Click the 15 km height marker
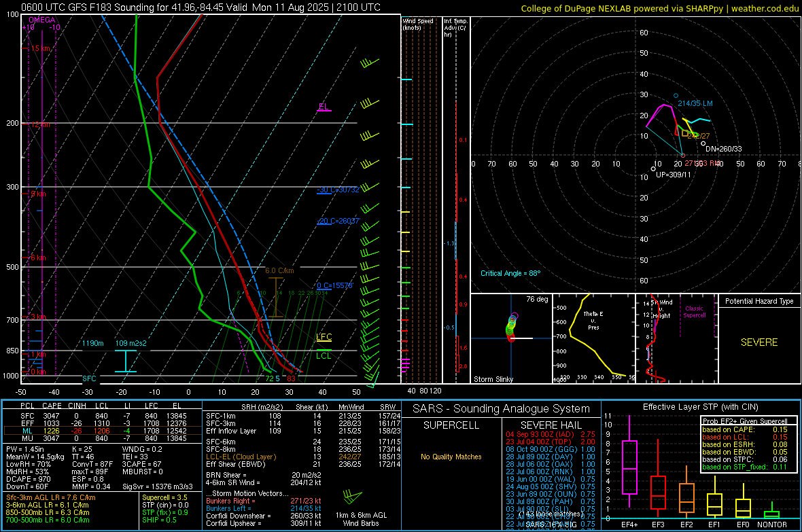Screen dimensions: 802x532 [x=40, y=49]
